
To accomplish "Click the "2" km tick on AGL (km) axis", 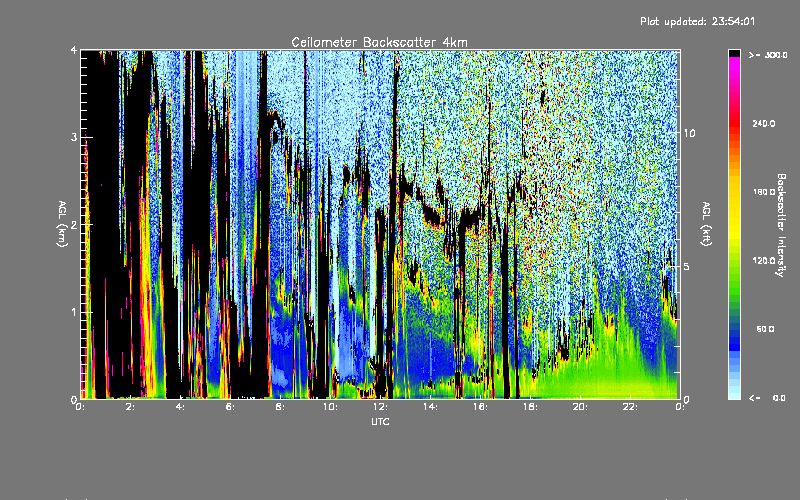I will click(74, 225).
